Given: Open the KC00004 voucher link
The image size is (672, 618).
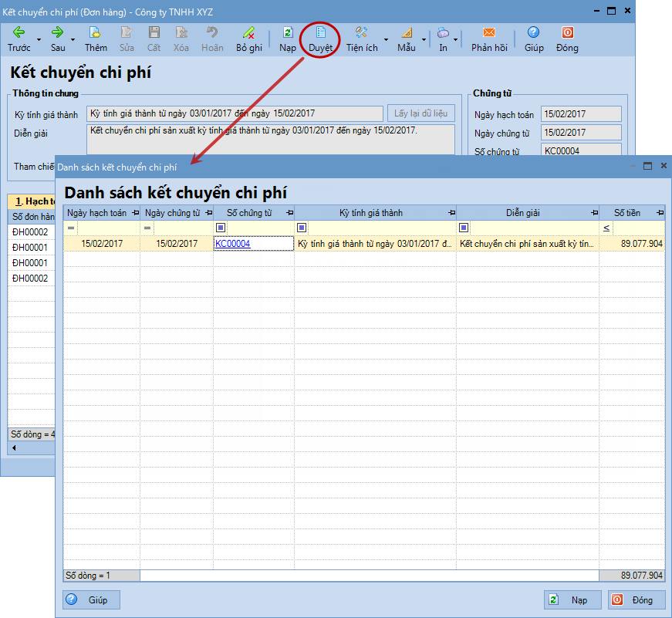Looking at the screenshot, I should point(232,244).
